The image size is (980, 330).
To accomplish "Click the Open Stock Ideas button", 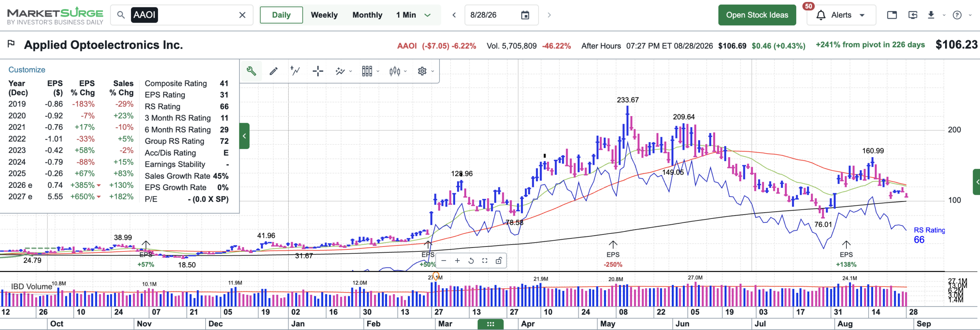I will 757,15.
